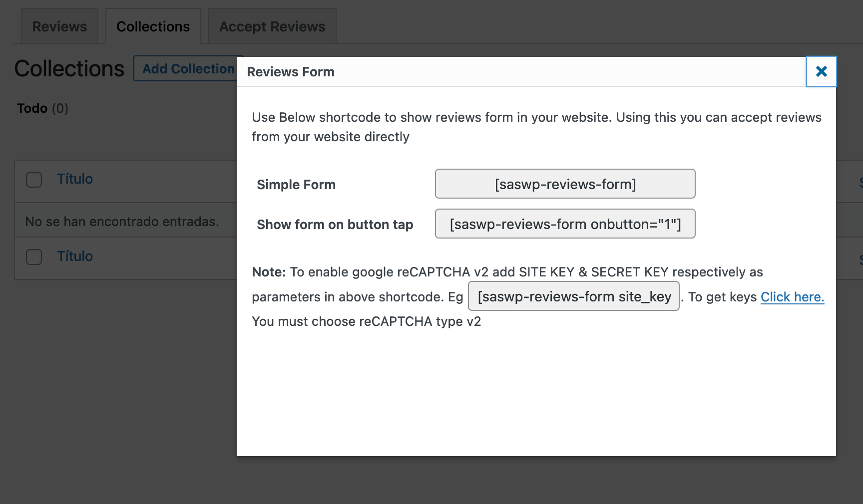Click the Add Collection button
The width and height of the screenshot is (863, 504).
185,69
